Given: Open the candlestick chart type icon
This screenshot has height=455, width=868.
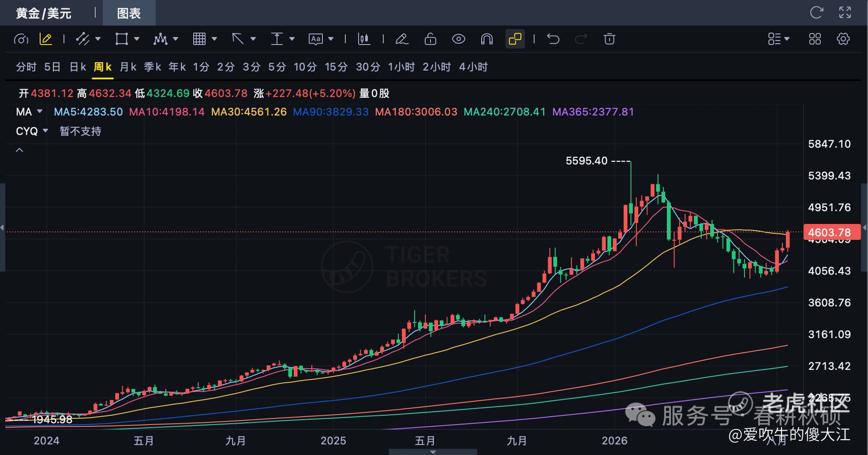Looking at the screenshot, I should pos(364,39).
